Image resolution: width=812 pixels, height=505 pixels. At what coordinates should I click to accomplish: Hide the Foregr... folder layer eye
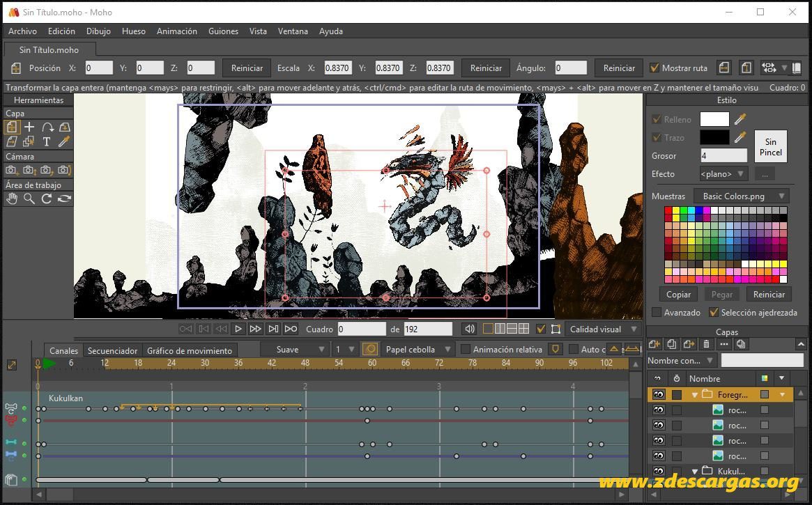click(658, 395)
